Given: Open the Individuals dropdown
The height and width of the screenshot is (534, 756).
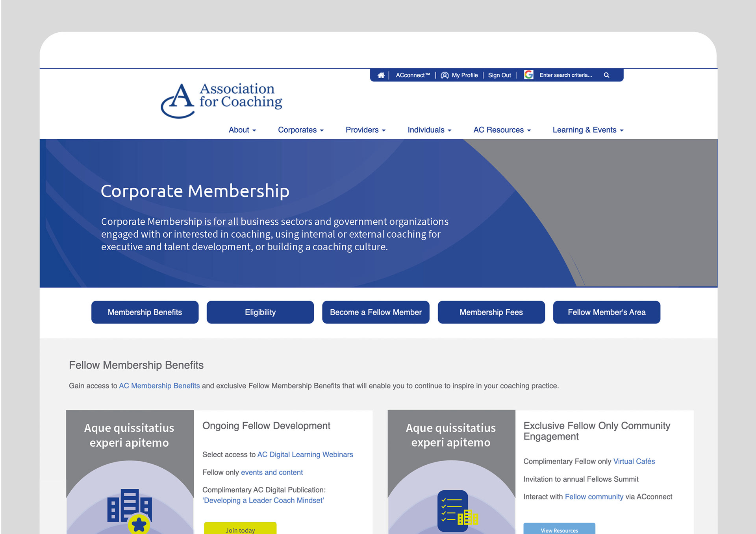Looking at the screenshot, I should click(429, 130).
